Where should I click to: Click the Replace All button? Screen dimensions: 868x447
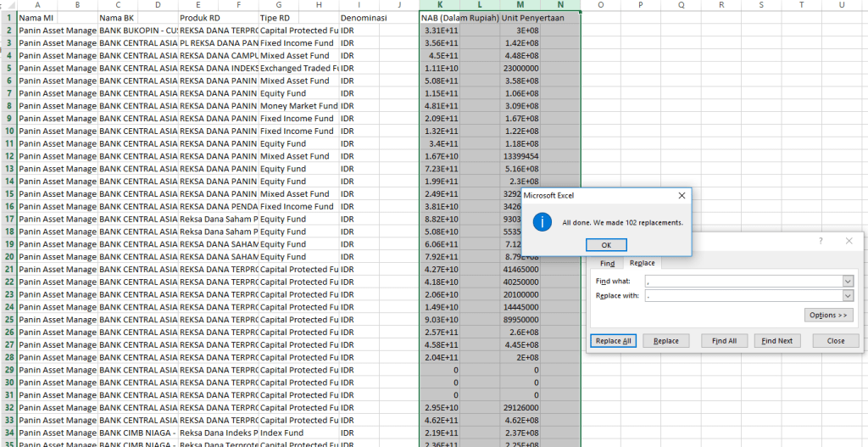613,341
